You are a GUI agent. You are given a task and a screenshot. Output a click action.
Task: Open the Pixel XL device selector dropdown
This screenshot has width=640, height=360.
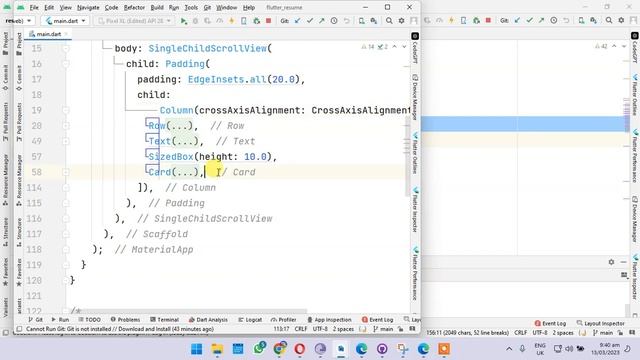(x=134, y=21)
